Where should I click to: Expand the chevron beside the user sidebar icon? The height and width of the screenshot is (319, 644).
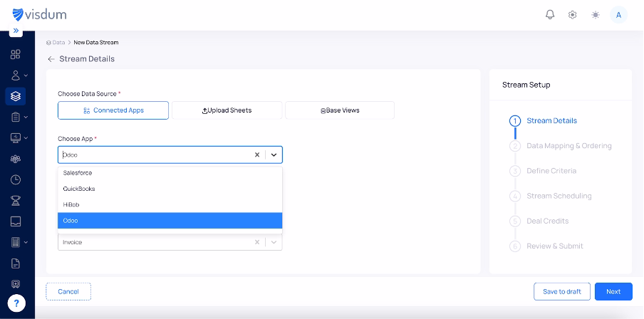pos(26,75)
